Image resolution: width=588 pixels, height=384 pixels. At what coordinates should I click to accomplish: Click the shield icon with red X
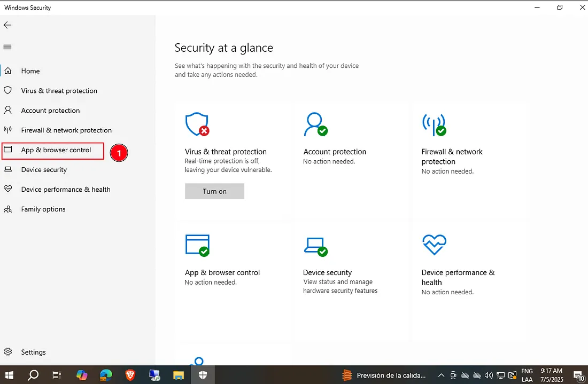click(x=197, y=124)
